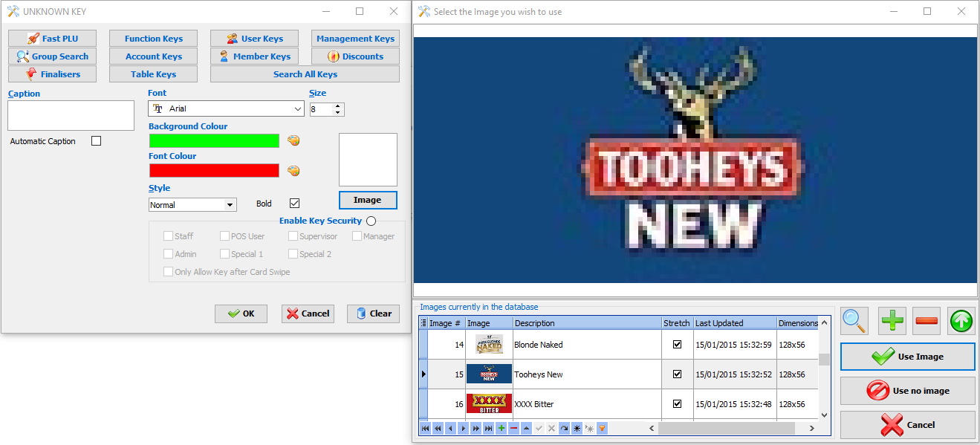Click the large red minus remove image button
980x445 pixels.
(927, 321)
